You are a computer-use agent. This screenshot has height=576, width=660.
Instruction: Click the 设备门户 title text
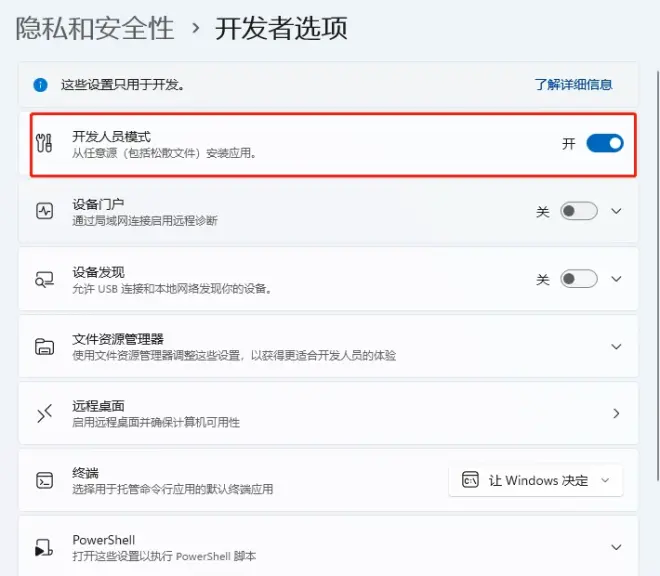pyautogui.click(x=98, y=204)
